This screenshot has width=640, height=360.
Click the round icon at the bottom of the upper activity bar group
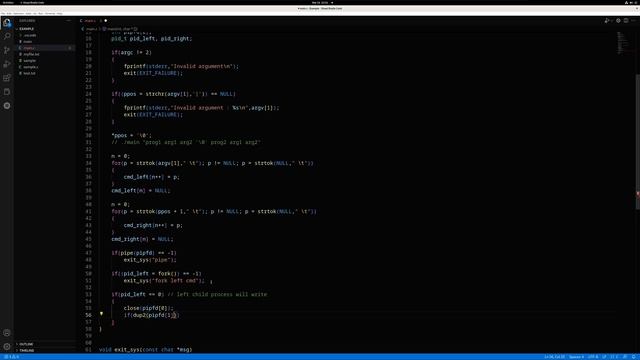7,106
